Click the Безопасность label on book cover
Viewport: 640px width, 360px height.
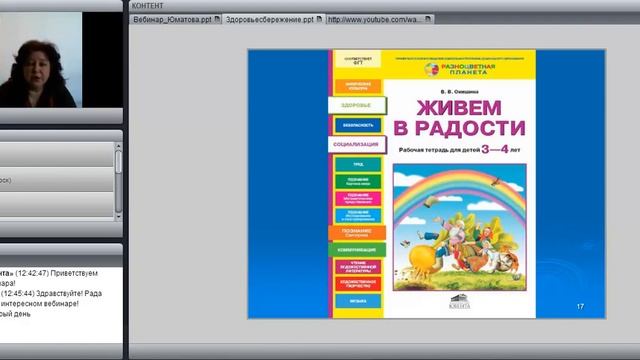pyautogui.click(x=358, y=125)
